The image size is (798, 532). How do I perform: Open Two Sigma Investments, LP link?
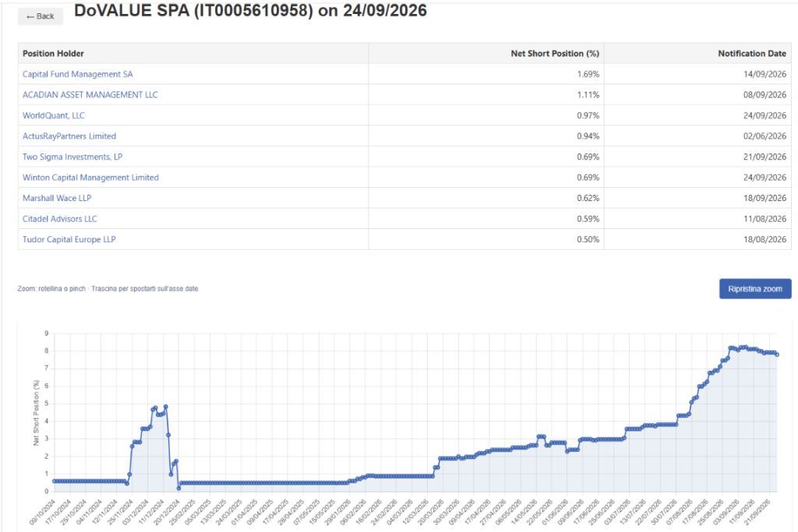pos(72,157)
